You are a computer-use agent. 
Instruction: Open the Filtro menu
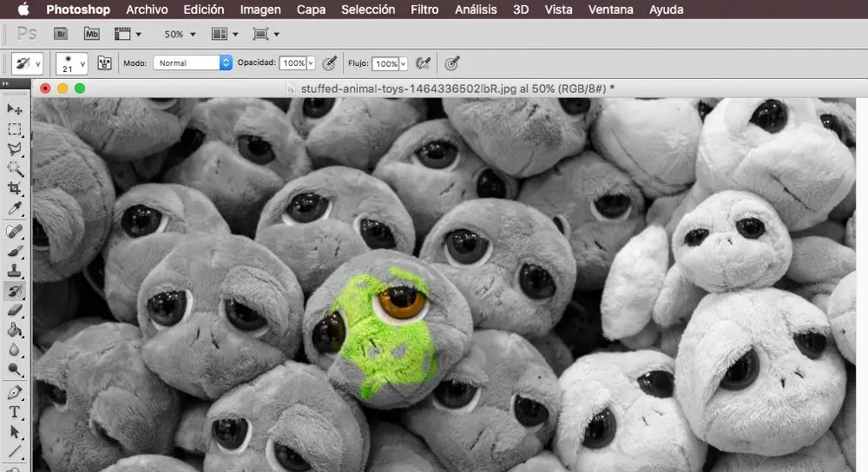[424, 10]
